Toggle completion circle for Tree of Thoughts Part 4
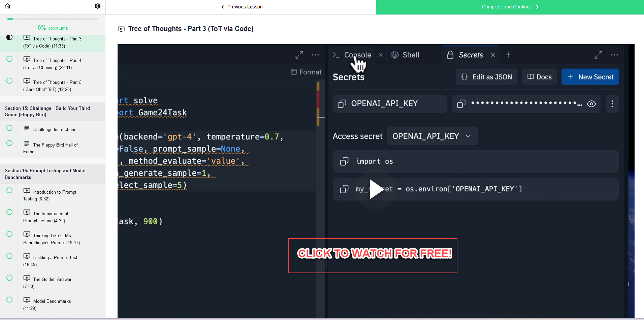 tap(9, 59)
